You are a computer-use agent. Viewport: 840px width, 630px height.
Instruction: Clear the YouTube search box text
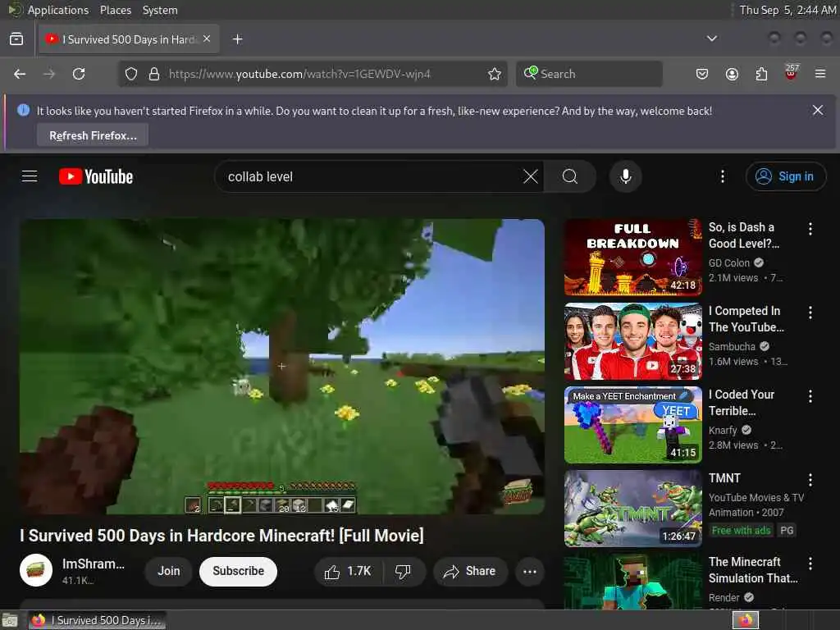click(x=531, y=176)
